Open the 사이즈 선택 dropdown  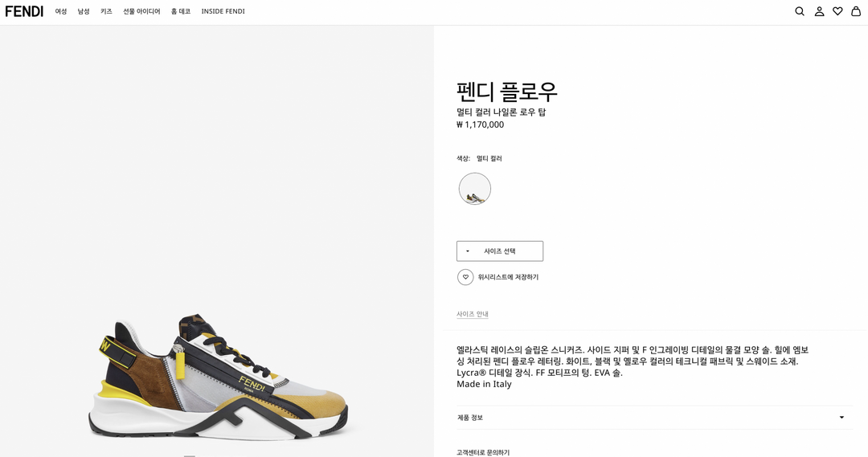click(500, 251)
